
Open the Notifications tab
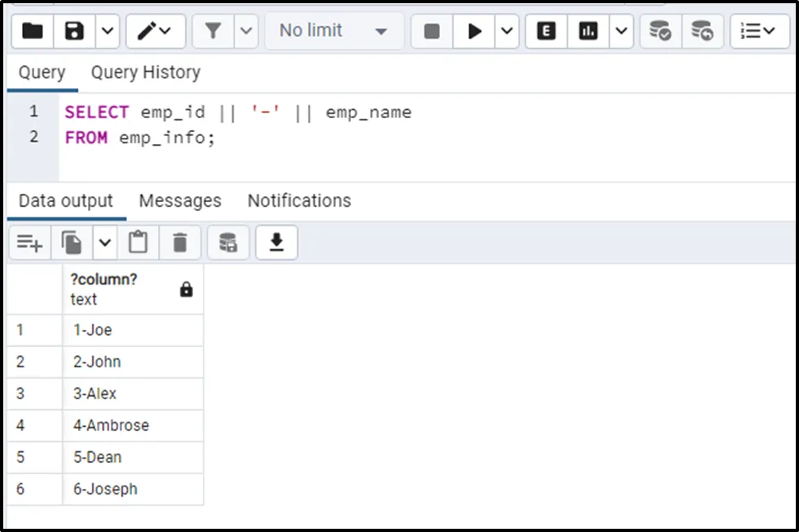(x=299, y=200)
